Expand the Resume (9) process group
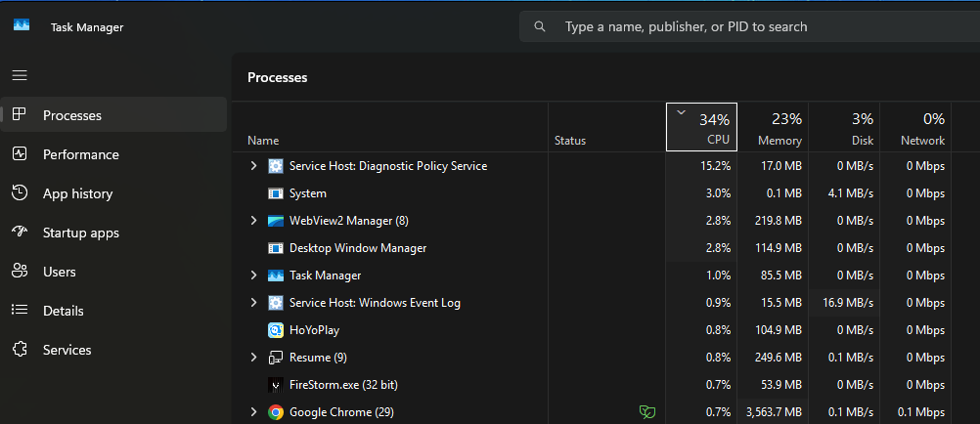 point(253,358)
